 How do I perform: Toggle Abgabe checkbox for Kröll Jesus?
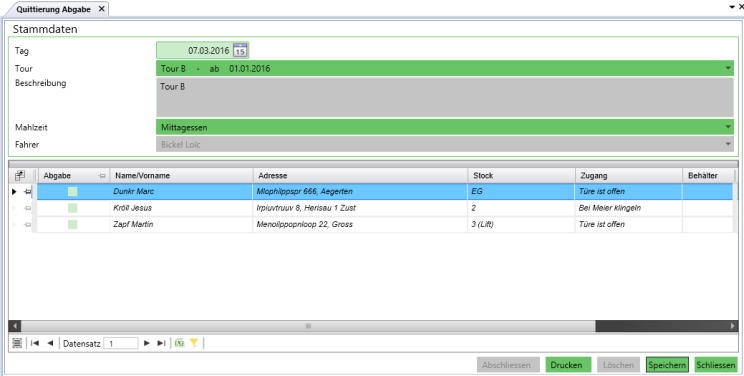(73, 208)
